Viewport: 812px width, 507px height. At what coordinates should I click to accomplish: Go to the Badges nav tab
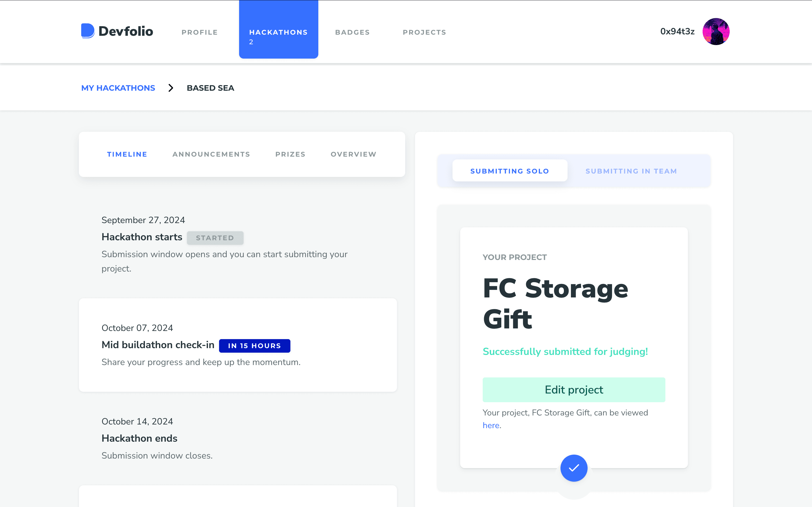pos(352,32)
